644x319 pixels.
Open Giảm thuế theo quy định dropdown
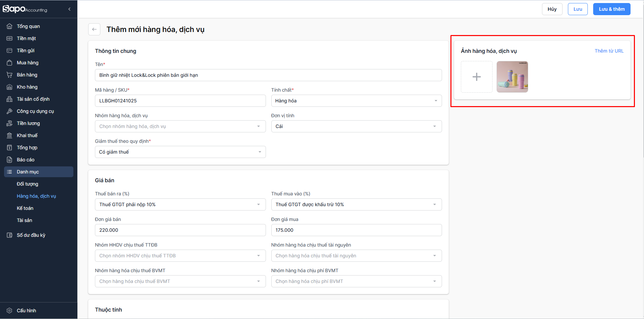tap(180, 152)
